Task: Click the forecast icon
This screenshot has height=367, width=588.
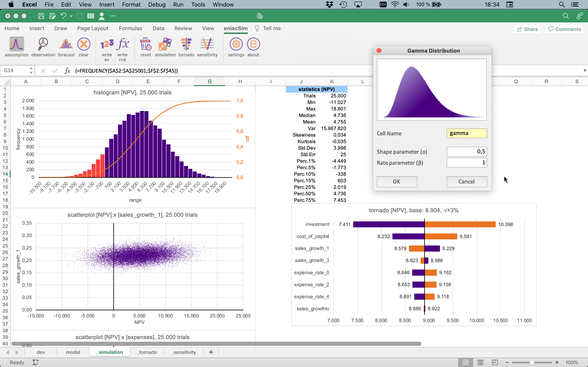Action: pos(66,44)
